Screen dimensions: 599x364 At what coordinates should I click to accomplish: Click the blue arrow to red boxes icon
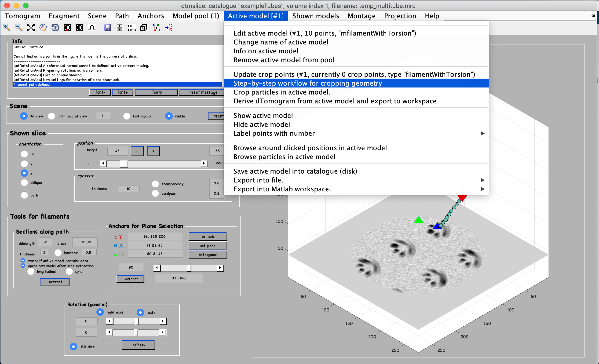[168, 28]
